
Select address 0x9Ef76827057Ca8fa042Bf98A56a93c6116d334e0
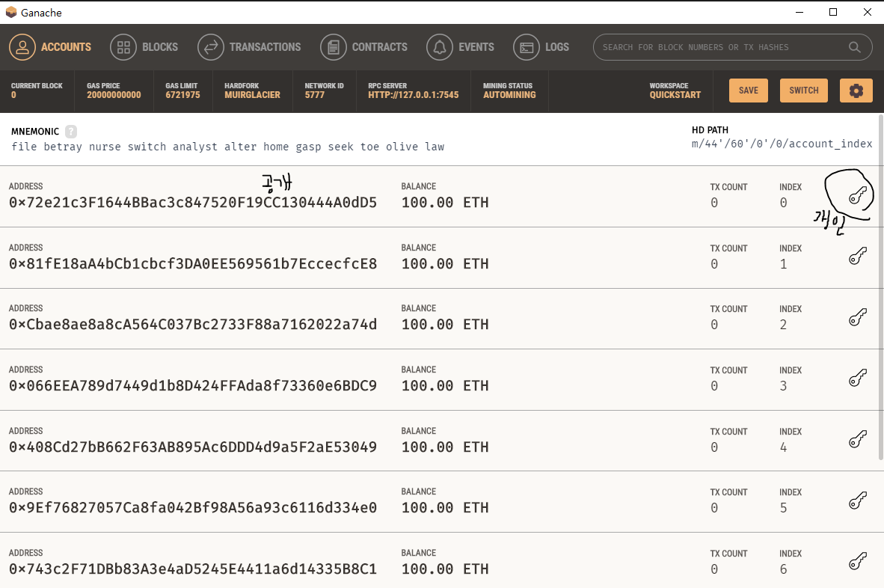tap(193, 508)
